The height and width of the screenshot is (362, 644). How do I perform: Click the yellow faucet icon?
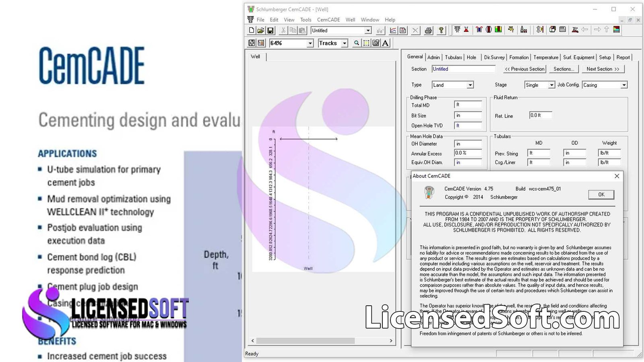coord(511,29)
